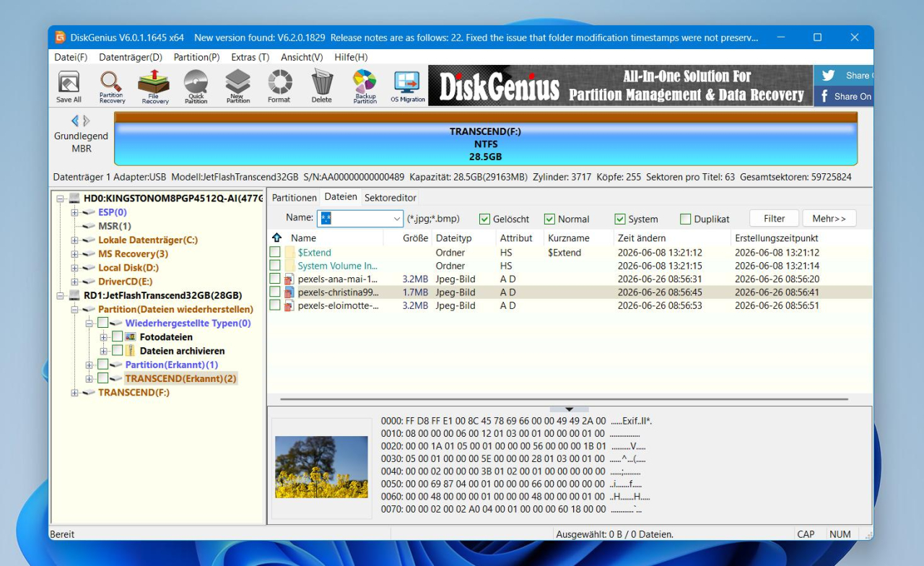Check the Fotodateien tree checkbox
This screenshot has width=924, height=566.
[117, 336]
